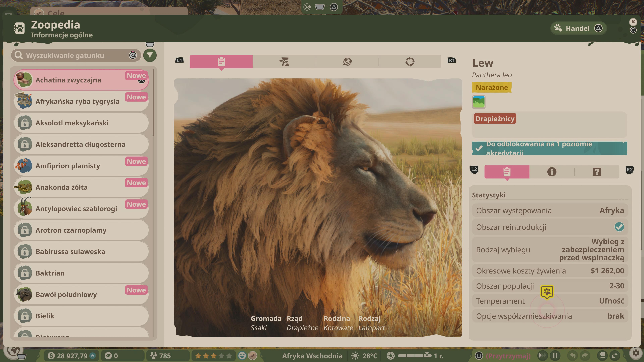Click the Zoopedia paw logo icon

(x=19, y=28)
